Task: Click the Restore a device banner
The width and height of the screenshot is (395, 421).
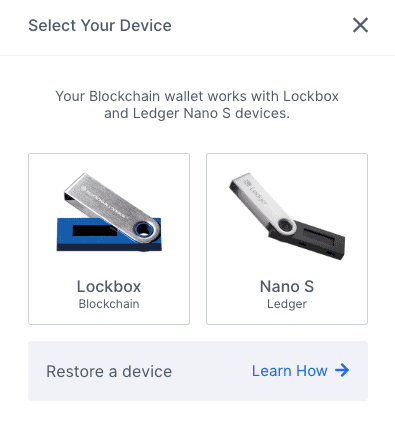Action: pos(198,371)
